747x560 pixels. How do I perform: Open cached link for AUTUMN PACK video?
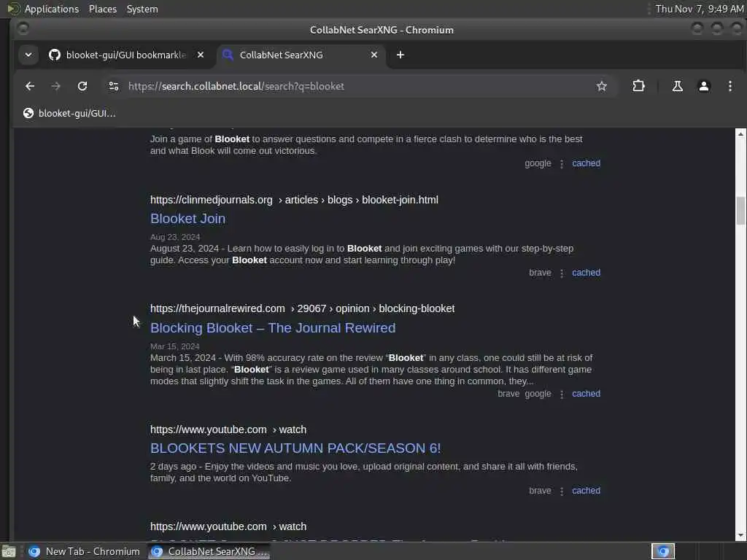pyautogui.click(x=586, y=491)
